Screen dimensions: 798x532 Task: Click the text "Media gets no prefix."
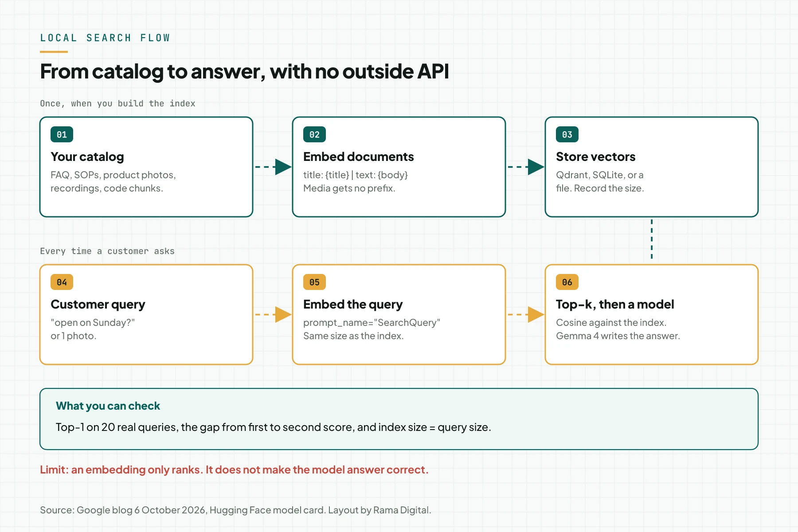(349, 188)
